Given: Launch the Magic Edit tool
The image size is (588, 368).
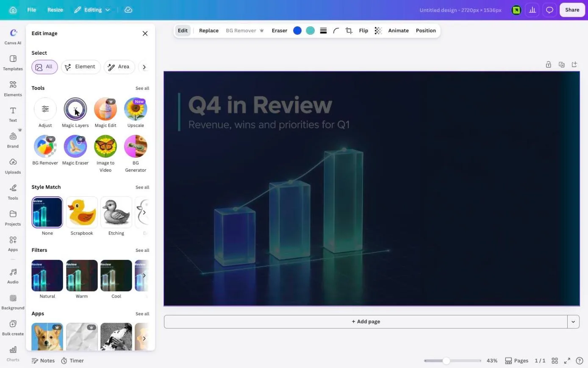Looking at the screenshot, I should click(105, 109).
